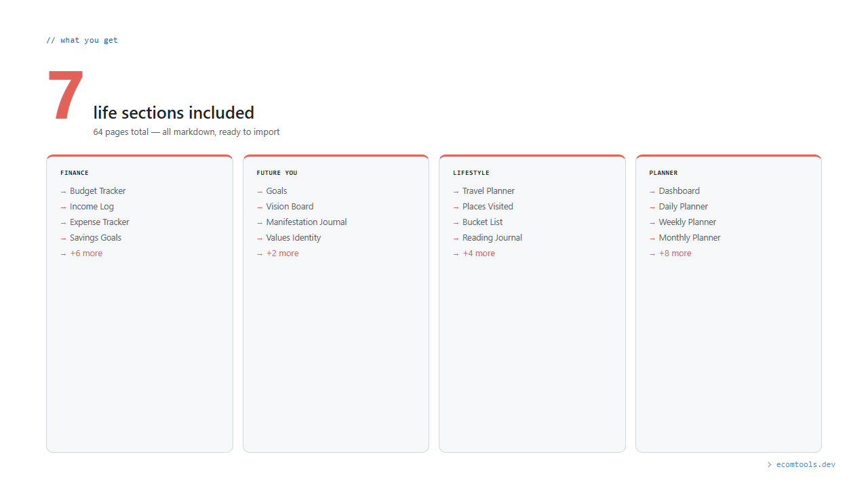Open the Expense Tracker entry
This screenshot has height=488, width=868.
[99, 222]
